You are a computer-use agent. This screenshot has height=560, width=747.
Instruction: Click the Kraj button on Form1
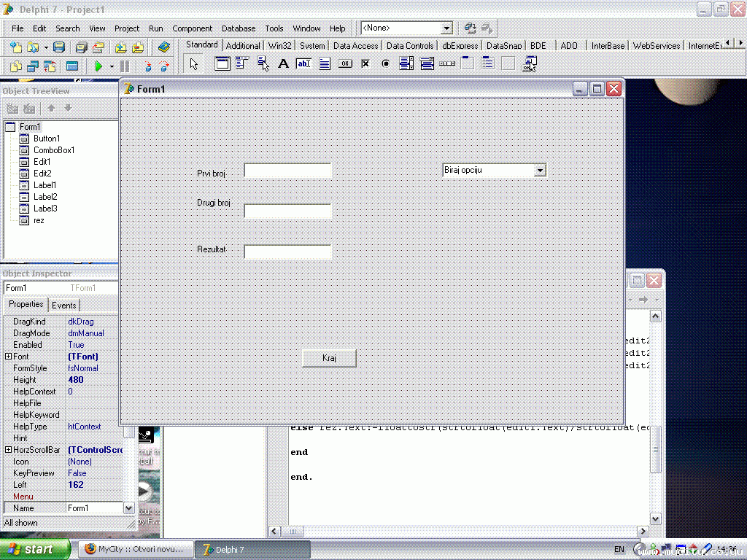click(x=329, y=358)
